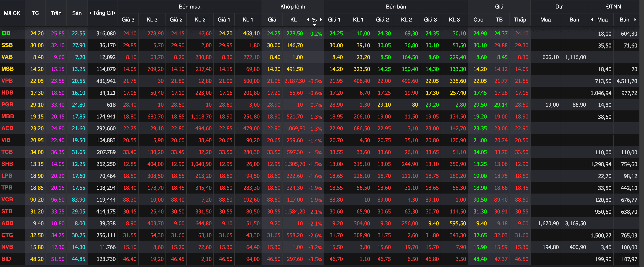The width and height of the screenshot is (644, 267).
Task: Open the CTG stock symbol
Action: pos(7,235)
